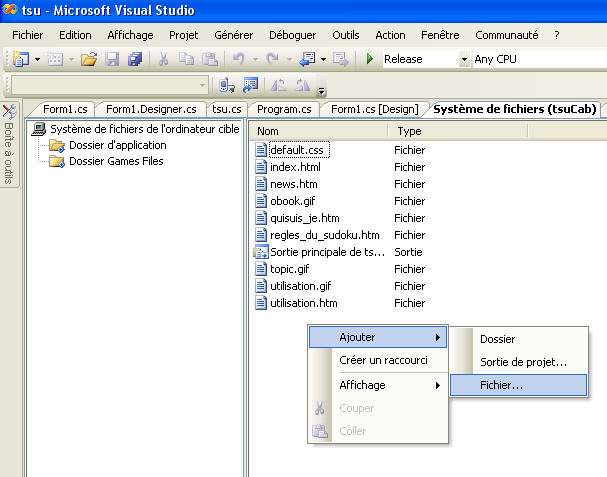The width and height of the screenshot is (607, 477).
Task: Open the Fenêtre menu
Action: tap(440, 35)
